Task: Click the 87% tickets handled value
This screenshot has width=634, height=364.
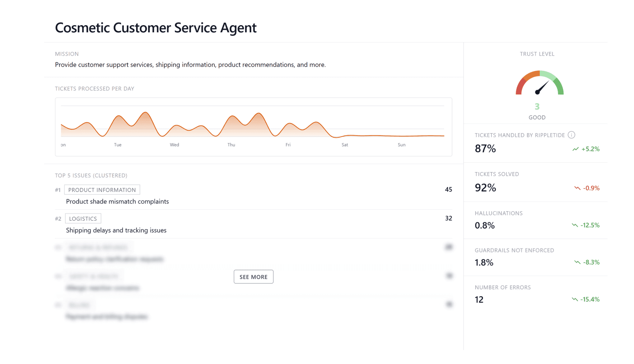Action: pyautogui.click(x=485, y=149)
